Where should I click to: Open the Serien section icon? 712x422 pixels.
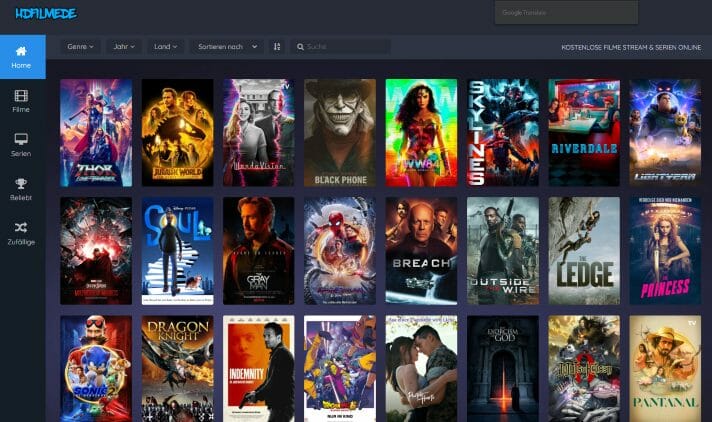pyautogui.click(x=21, y=139)
